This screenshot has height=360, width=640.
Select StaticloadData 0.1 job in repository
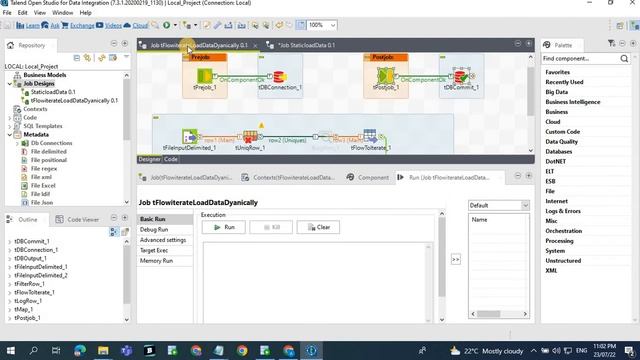coord(53,92)
